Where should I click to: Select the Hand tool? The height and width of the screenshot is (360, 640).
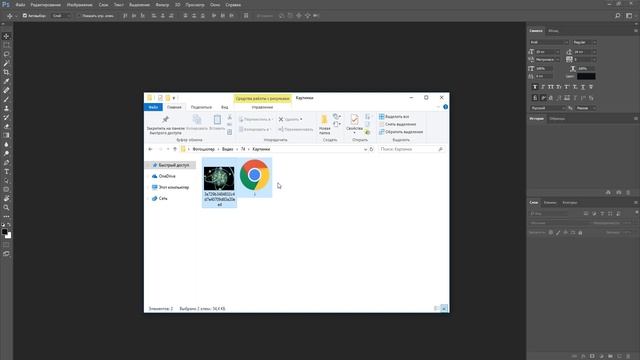[x=6, y=198]
